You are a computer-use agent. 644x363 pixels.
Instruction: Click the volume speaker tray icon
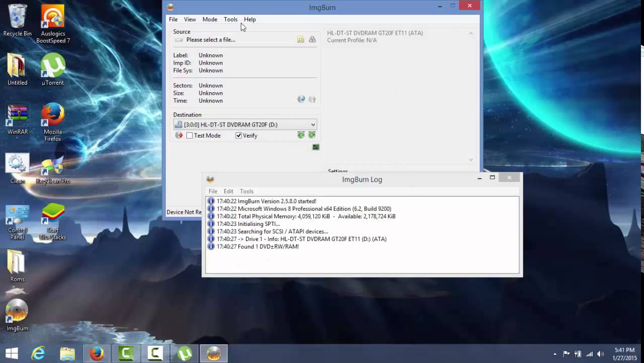tap(600, 354)
